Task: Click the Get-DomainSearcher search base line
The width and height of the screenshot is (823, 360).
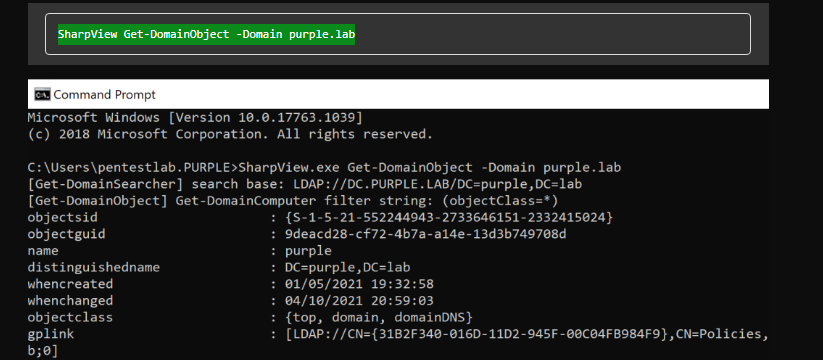Action: tap(304, 184)
